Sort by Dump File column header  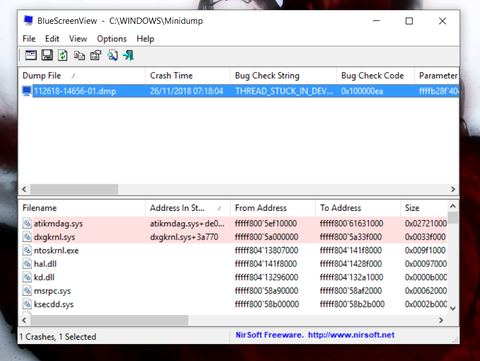point(82,76)
